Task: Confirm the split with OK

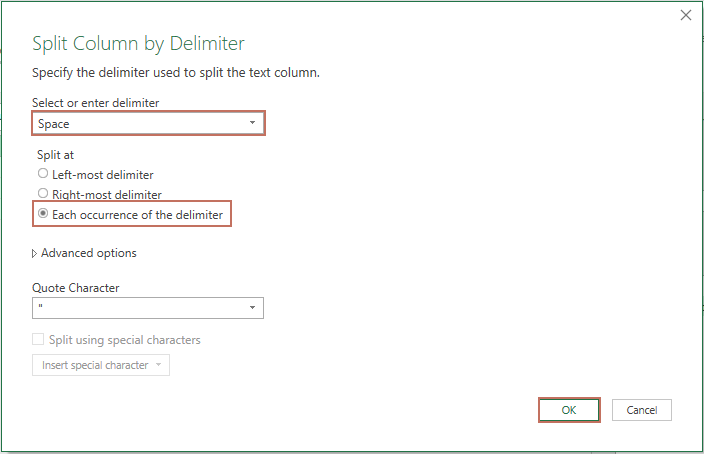Action: coord(569,410)
